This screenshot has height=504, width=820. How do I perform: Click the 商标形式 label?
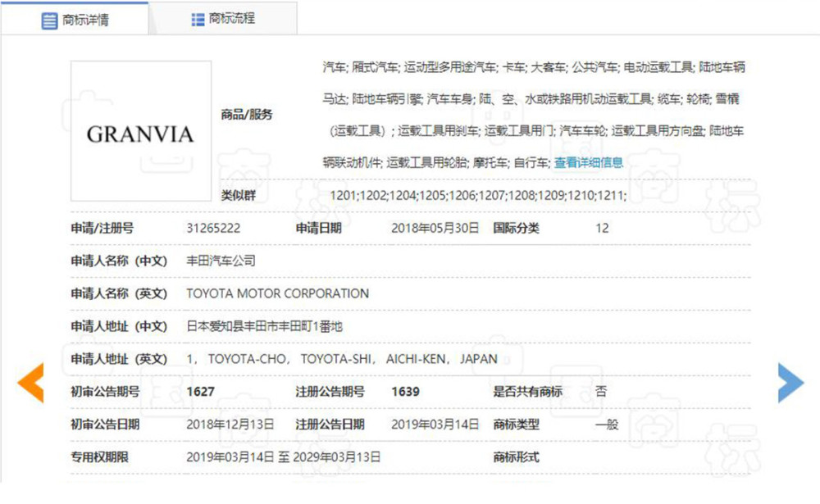click(516, 457)
